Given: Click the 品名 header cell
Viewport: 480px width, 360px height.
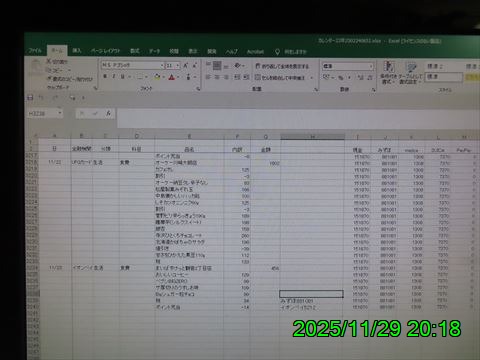Looking at the screenshot, I should click(189, 149).
